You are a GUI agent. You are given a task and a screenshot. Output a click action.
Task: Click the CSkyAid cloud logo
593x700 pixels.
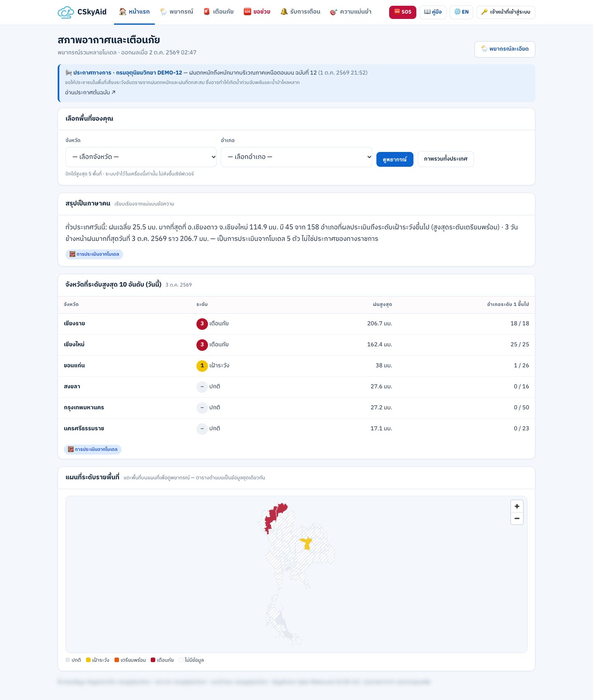tap(65, 12)
